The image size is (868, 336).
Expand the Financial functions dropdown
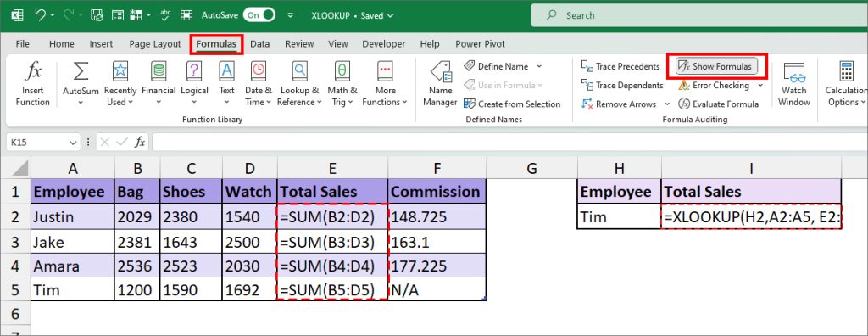coord(159,84)
